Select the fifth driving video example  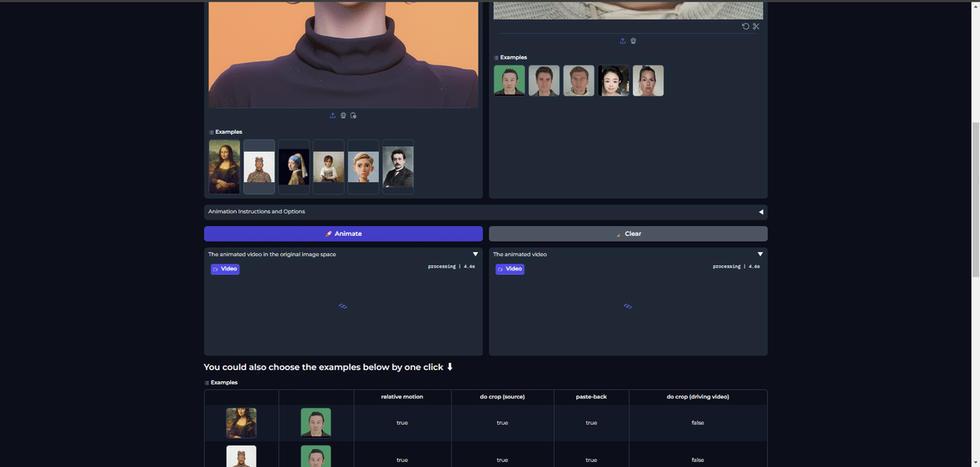pos(648,81)
